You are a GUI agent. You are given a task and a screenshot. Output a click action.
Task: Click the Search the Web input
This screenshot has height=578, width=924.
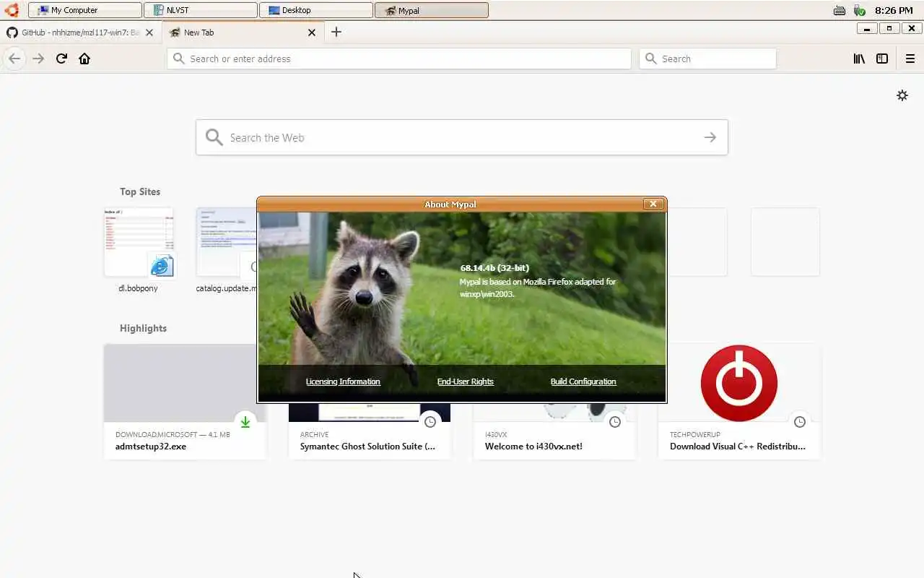point(462,137)
